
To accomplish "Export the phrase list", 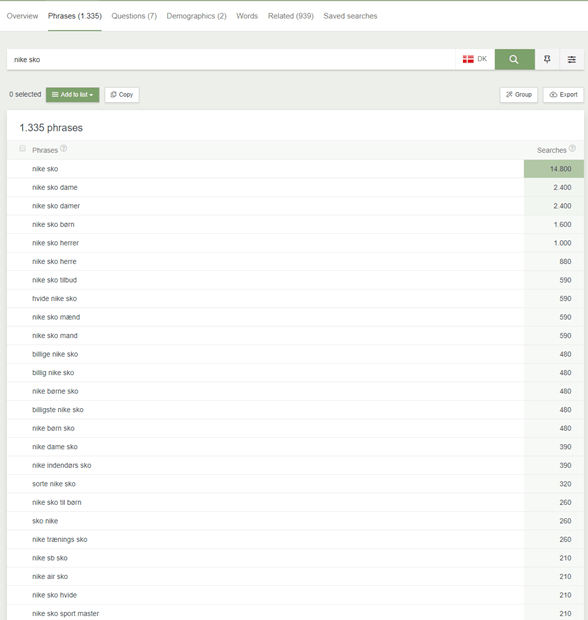I will click(563, 95).
